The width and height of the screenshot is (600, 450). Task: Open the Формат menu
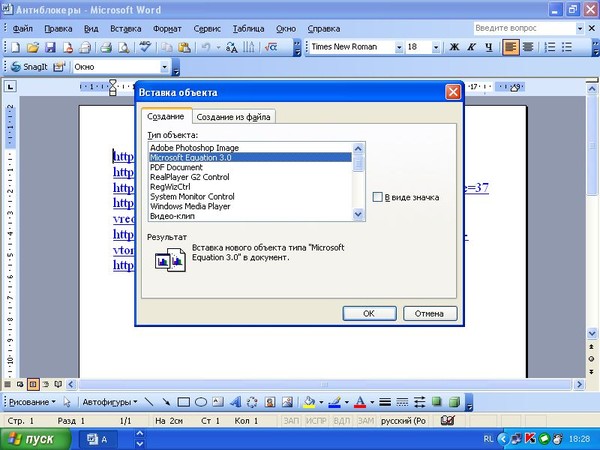click(x=167, y=29)
